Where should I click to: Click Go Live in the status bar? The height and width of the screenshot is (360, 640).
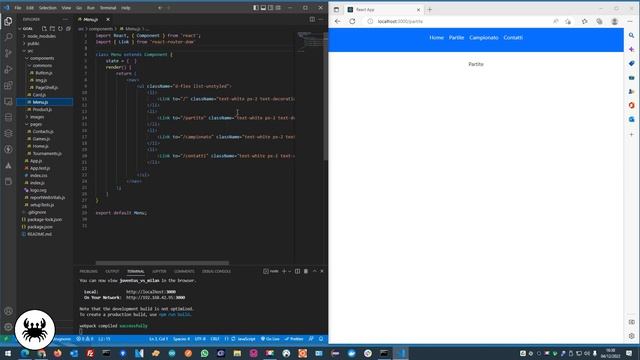tap(270, 339)
